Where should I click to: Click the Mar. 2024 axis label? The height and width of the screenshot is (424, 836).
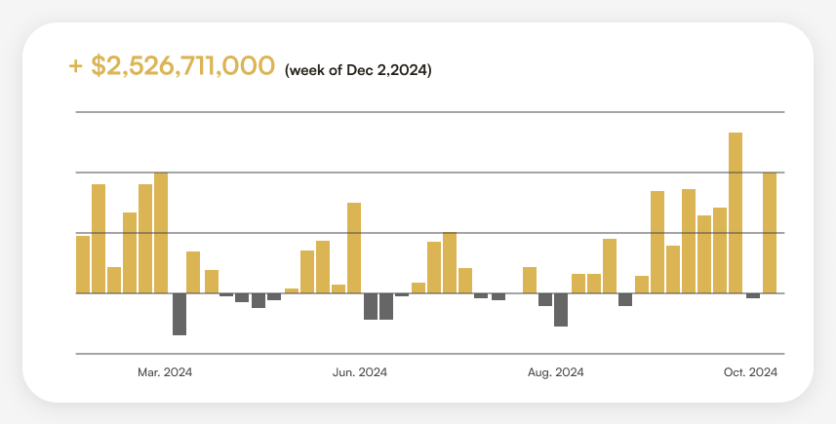click(165, 373)
